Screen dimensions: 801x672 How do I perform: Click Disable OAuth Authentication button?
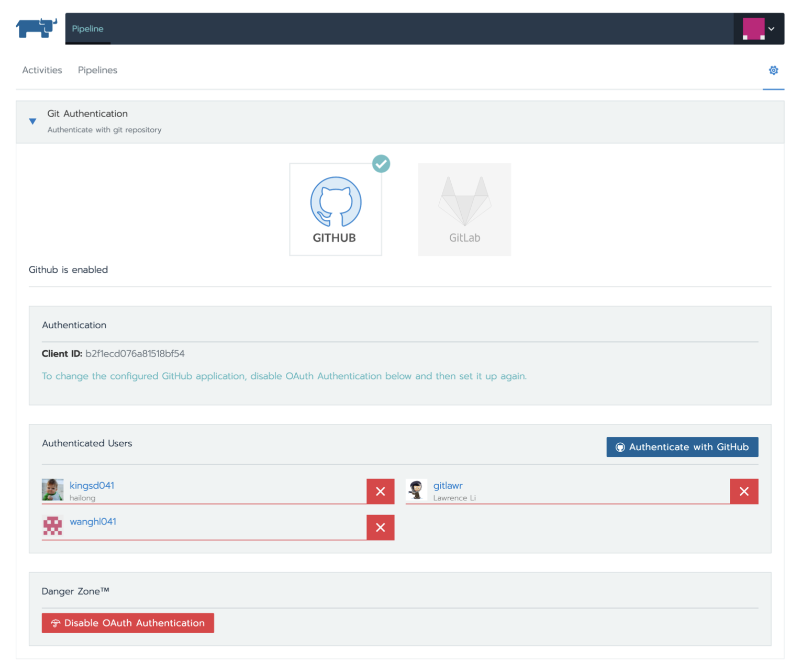point(128,623)
